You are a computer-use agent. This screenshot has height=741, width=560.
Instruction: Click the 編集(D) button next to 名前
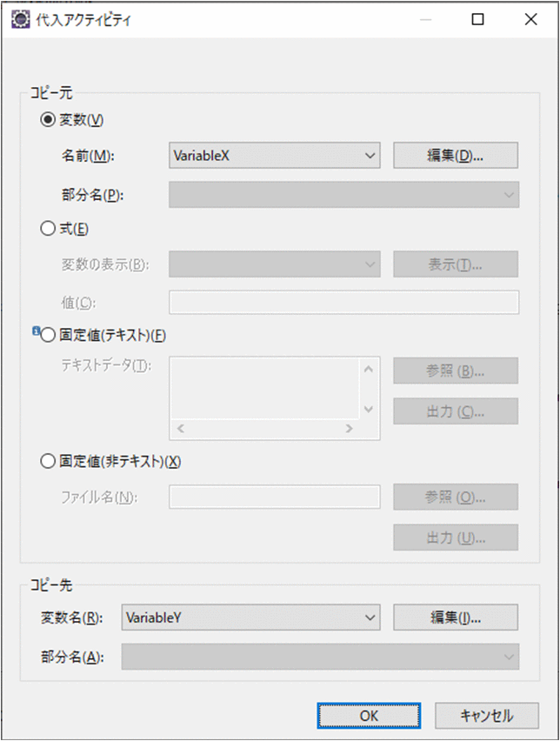pos(456,156)
